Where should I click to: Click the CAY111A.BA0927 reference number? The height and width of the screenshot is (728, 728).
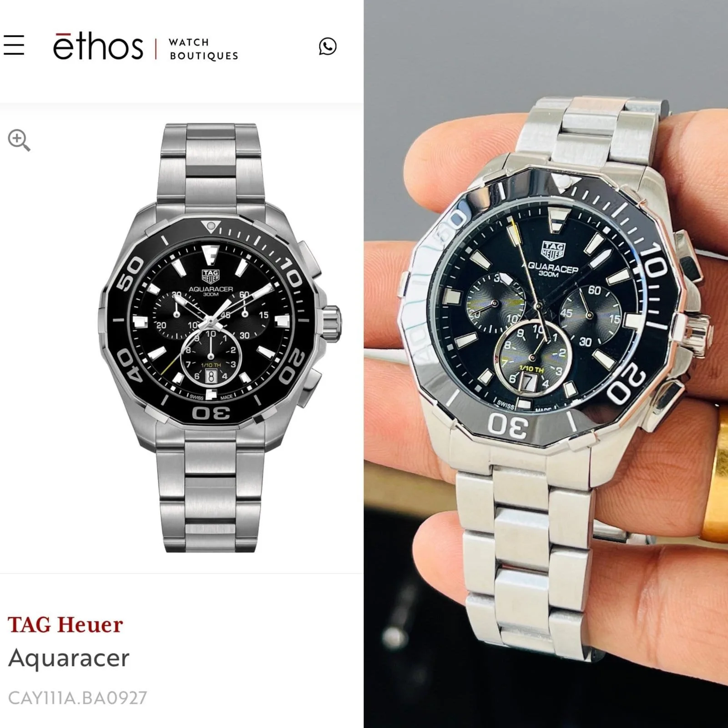pyautogui.click(x=77, y=698)
